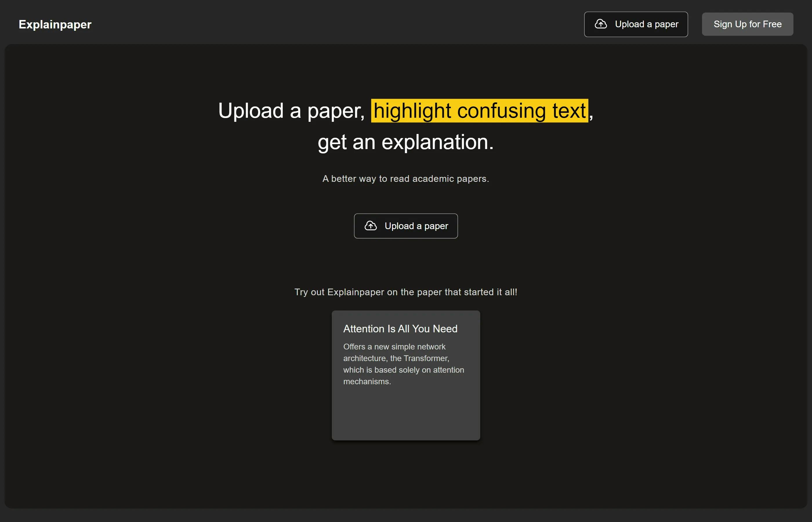Click 'Try out Explainpaper on the paper' text
This screenshot has width=812, height=522.
368,292
